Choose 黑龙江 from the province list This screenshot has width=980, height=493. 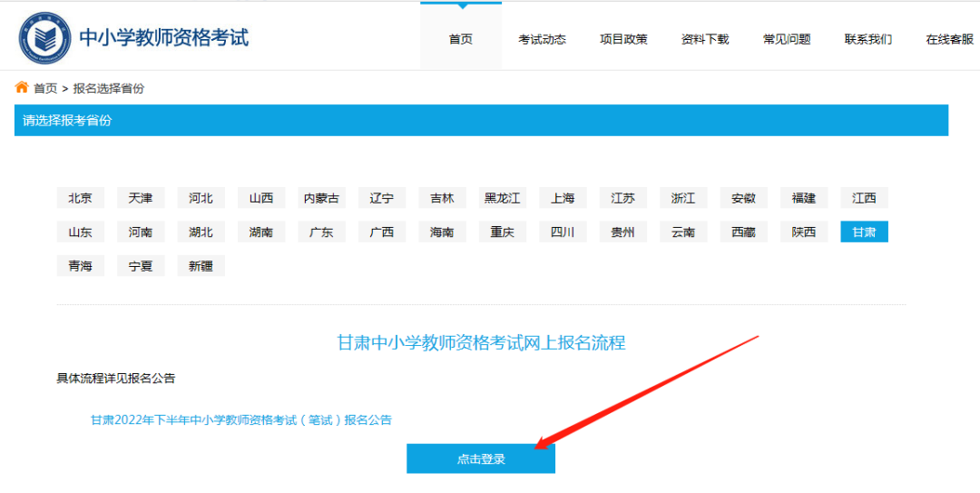(x=503, y=198)
